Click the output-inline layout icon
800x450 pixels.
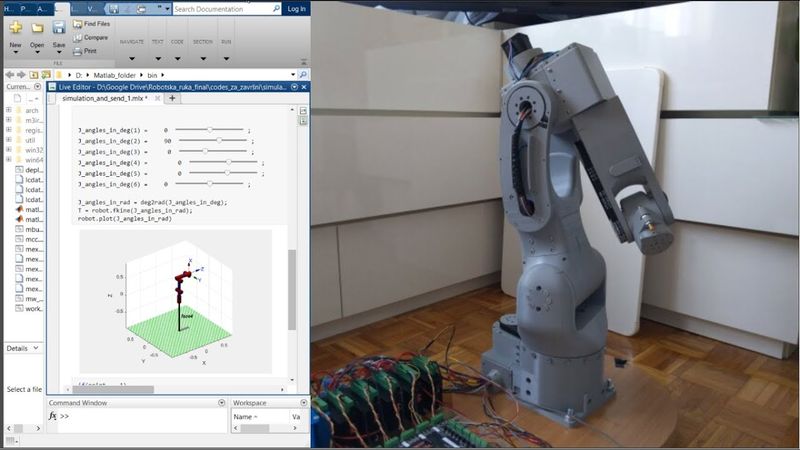303,121
